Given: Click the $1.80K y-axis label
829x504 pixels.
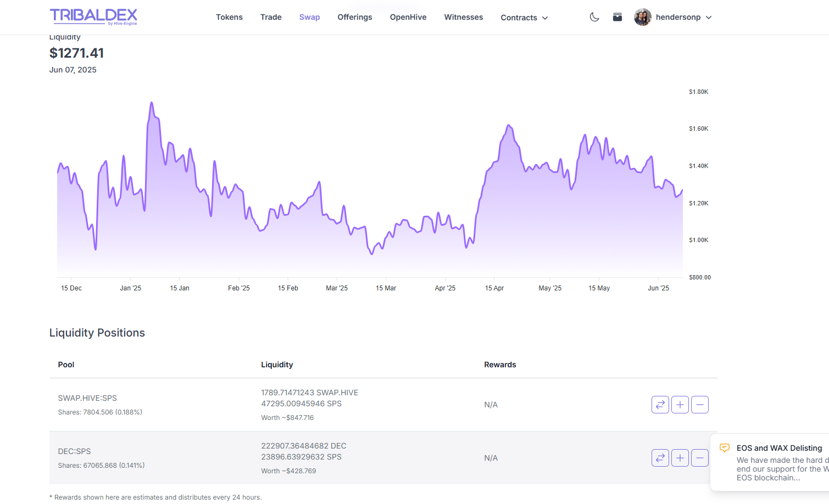Looking at the screenshot, I should coord(699,92).
